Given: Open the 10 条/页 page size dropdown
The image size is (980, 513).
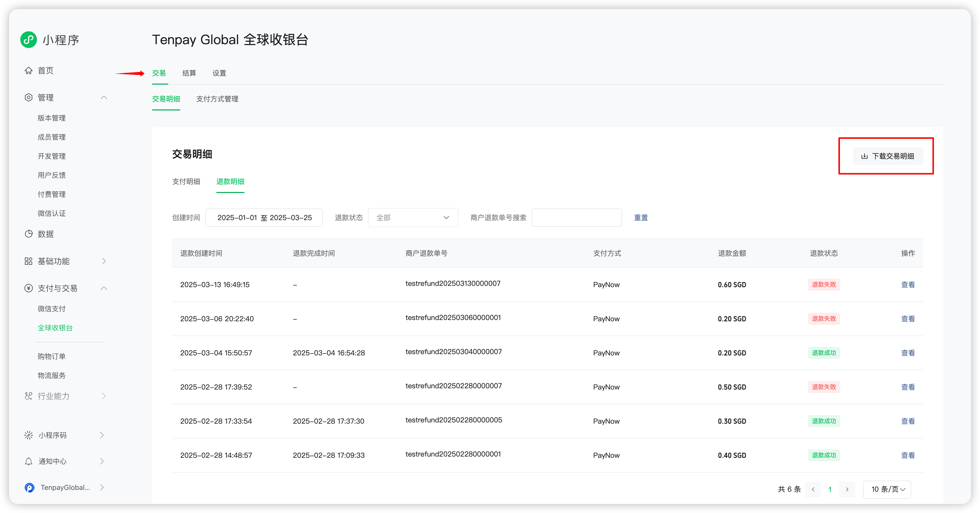Looking at the screenshot, I should 887,489.
